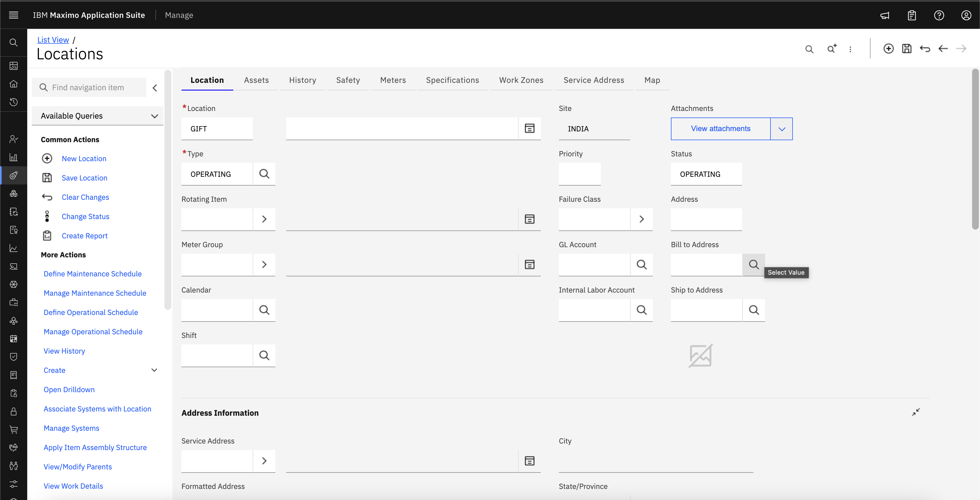The height and width of the screenshot is (500, 980).
Task: Open the user profile icon
Action: coord(966,15)
